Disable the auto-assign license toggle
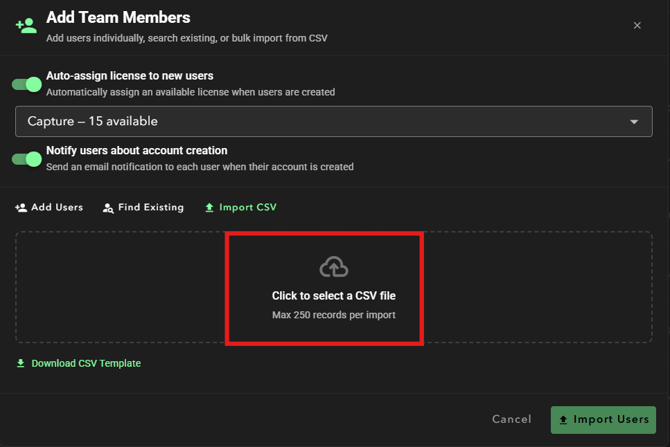 point(27,84)
